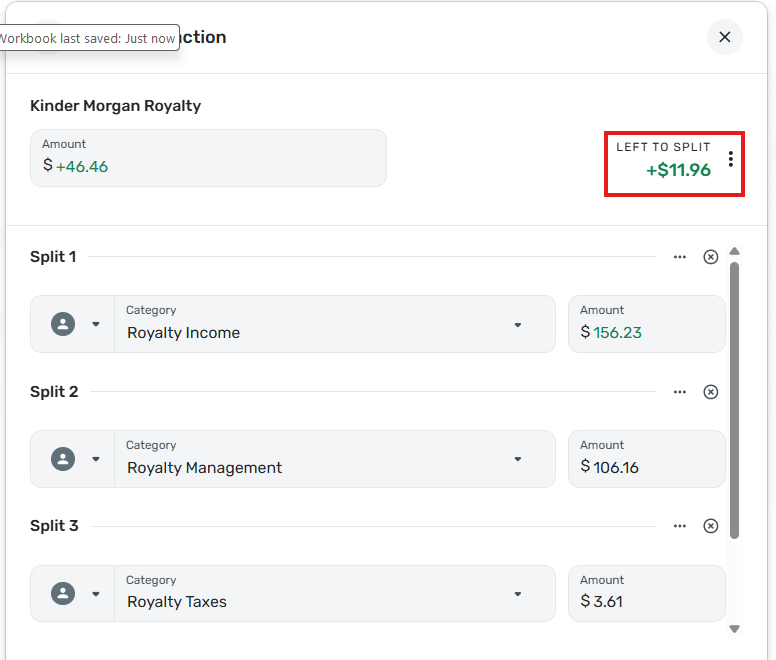The height and width of the screenshot is (660, 776).
Task: Expand Royalty Taxes category dropdown
Action: pyautogui.click(x=518, y=594)
